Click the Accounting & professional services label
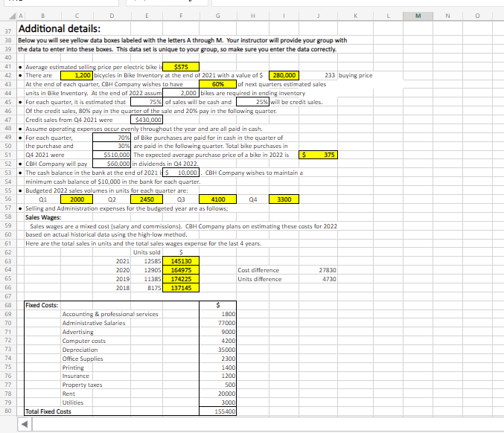This screenshot has width=504, height=433. (x=110, y=314)
